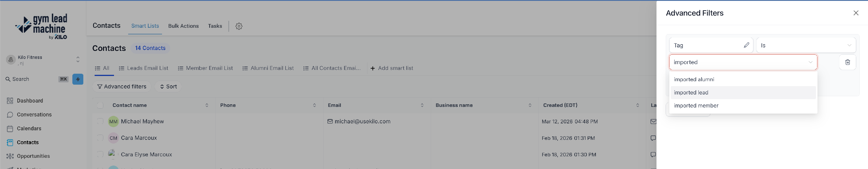Click the Feb 18, 2026 01:30 PM date

point(569,155)
